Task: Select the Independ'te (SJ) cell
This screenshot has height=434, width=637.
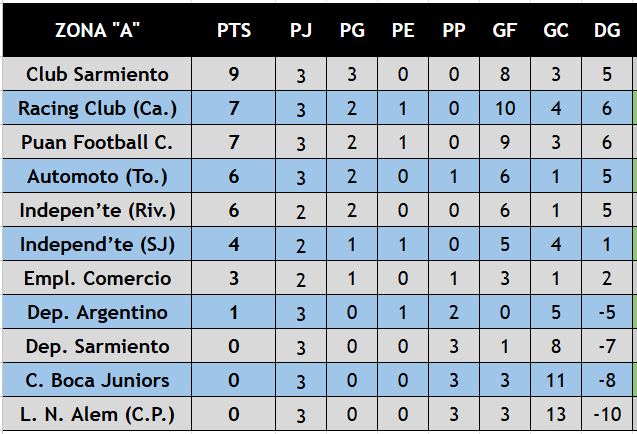Action: [97, 244]
